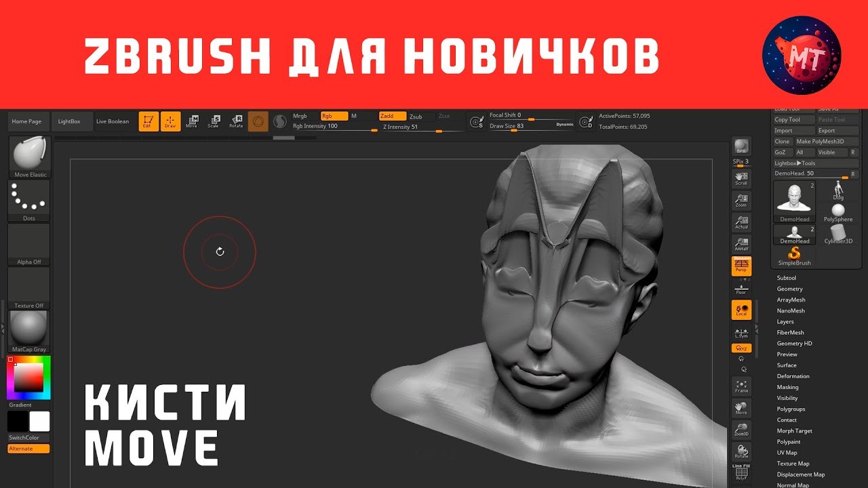868x488 pixels.
Task: Toggle PolyF Line Fill display
Action: tap(741, 473)
